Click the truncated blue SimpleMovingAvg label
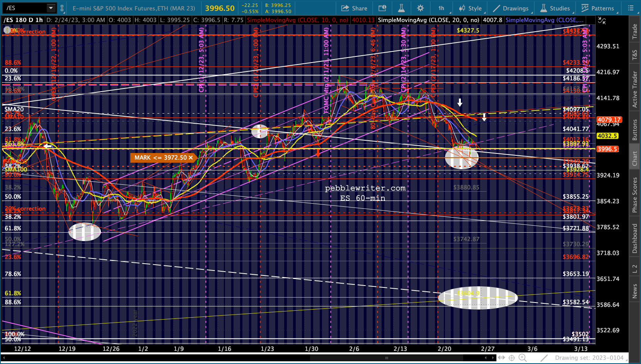This screenshot has height=364, width=641. 545,20
